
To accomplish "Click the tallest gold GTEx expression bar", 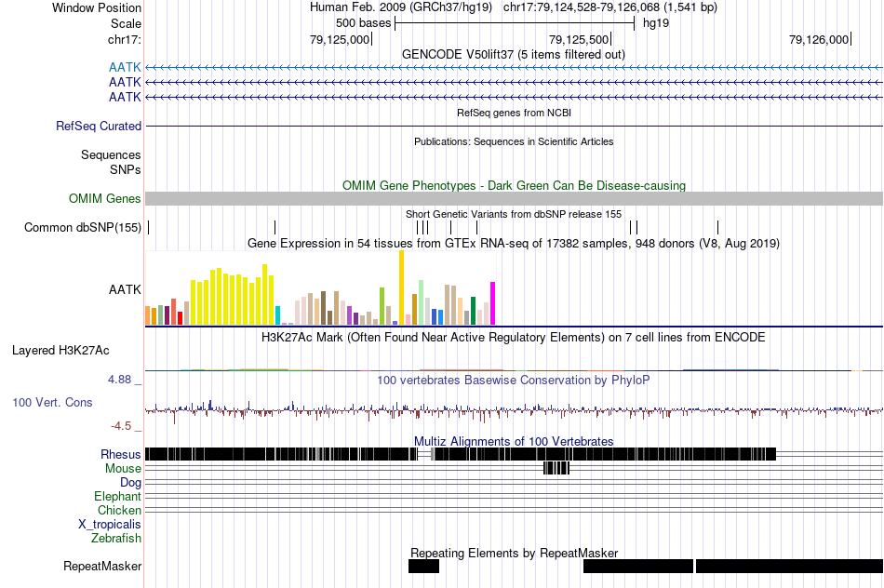I will pyautogui.click(x=401, y=288).
